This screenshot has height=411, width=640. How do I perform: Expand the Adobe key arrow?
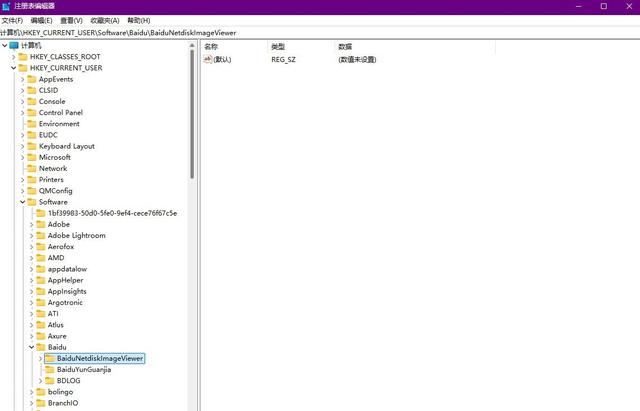click(x=31, y=224)
